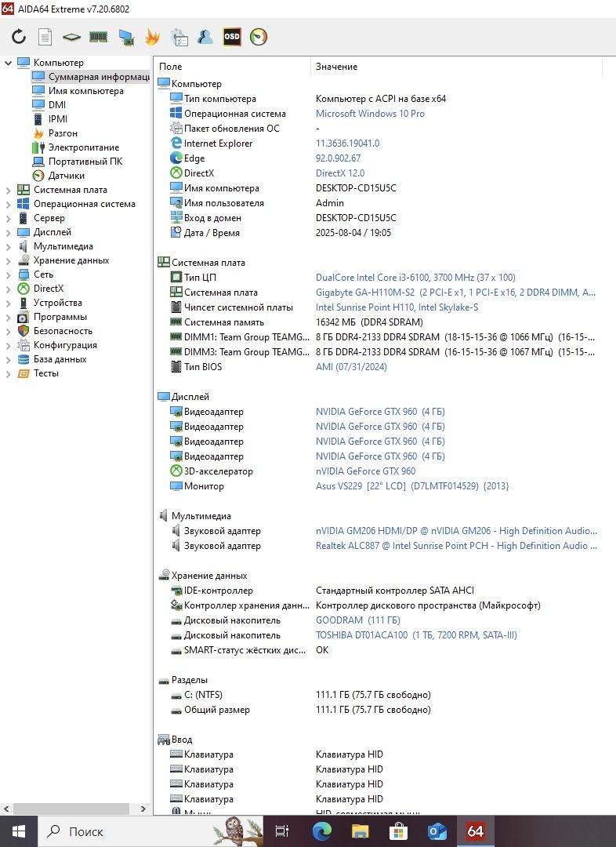This screenshot has height=847, width=616.
Task: Open the TOSHIBA DT01ACA100 link
Action: (416, 634)
